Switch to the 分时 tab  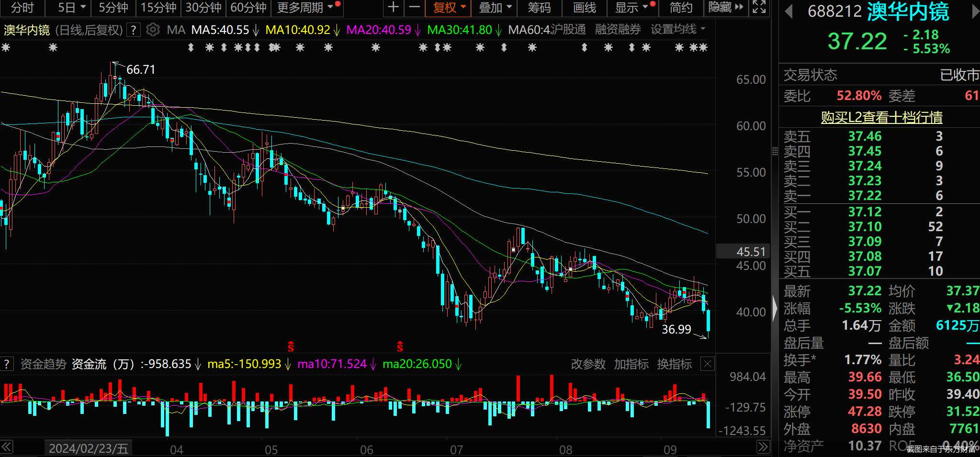(22, 8)
